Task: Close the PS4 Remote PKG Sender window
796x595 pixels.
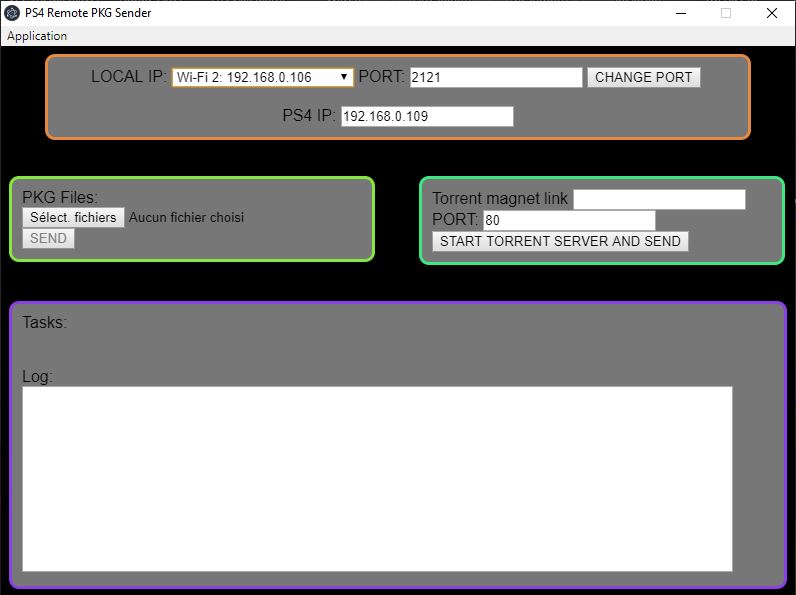Action: pyautogui.click(x=772, y=13)
